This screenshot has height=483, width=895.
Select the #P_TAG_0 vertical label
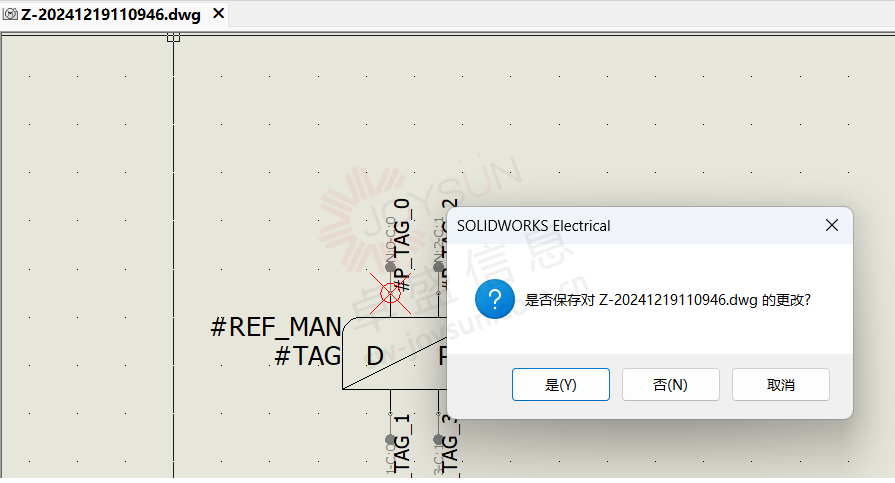tap(402, 245)
